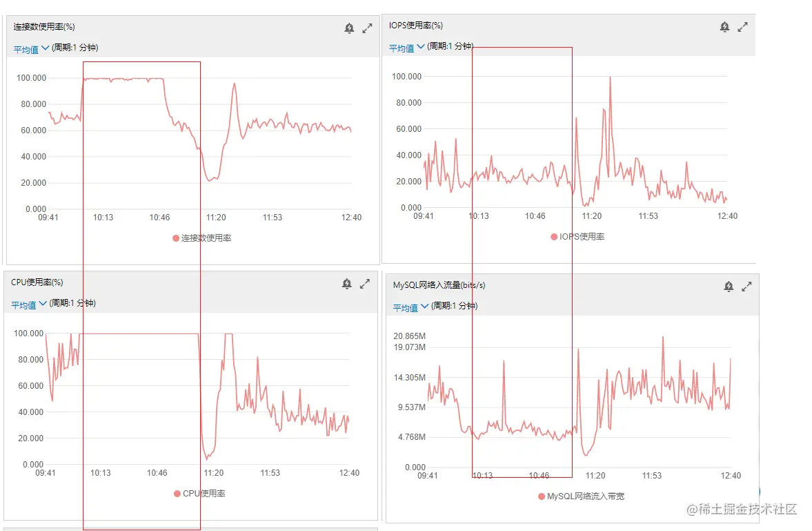Toggle the 连接数使用率 legend series
The image size is (812, 531).
coord(202,238)
